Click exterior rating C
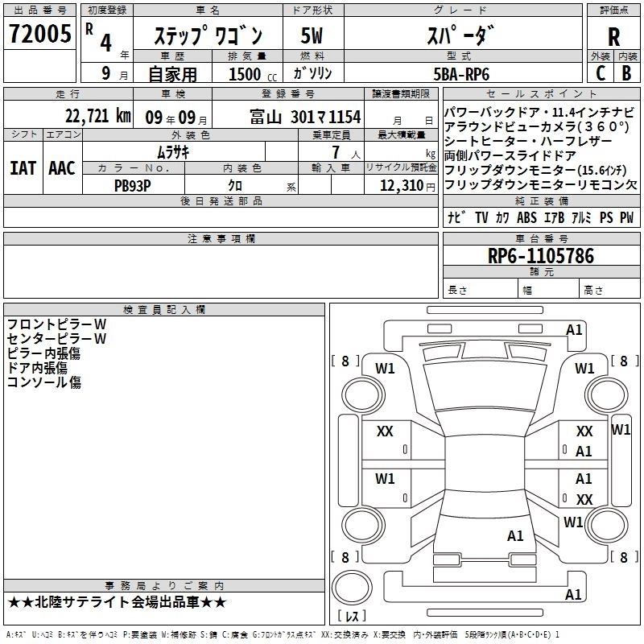Screen dimensions: 644x644 click(601, 73)
